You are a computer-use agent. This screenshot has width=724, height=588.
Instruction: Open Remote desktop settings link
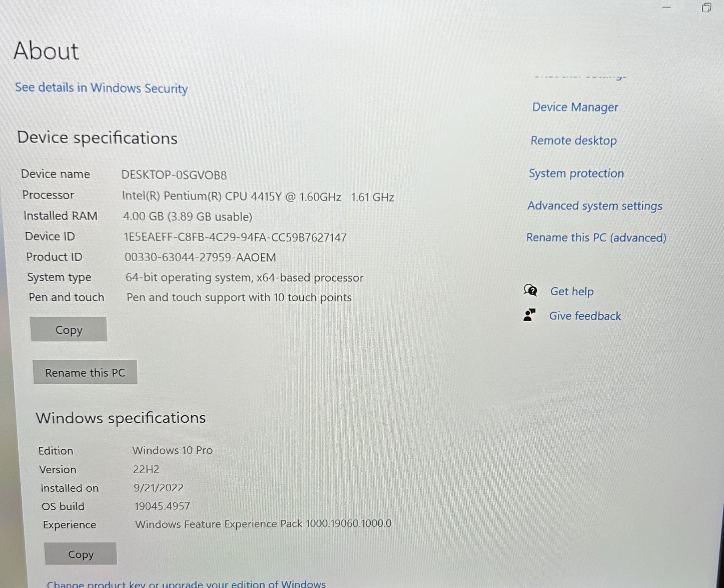click(x=573, y=140)
